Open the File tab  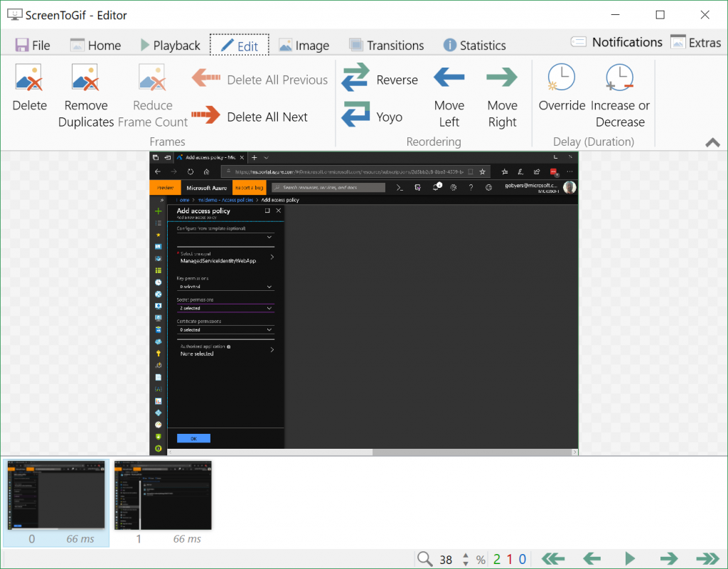point(33,45)
